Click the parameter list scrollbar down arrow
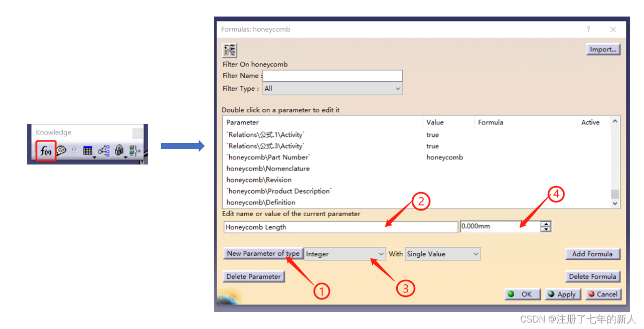 pyautogui.click(x=615, y=204)
